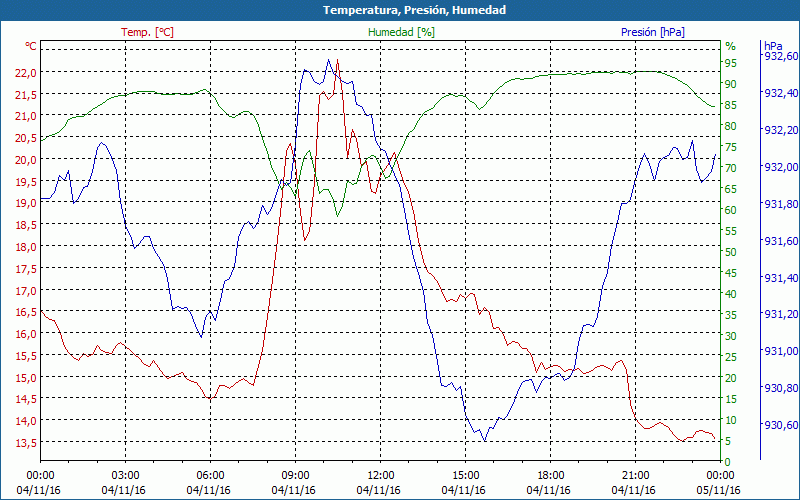Pick the '19,5' temperature axis value
The width and height of the screenshot is (800, 500).
pyautogui.click(x=27, y=182)
